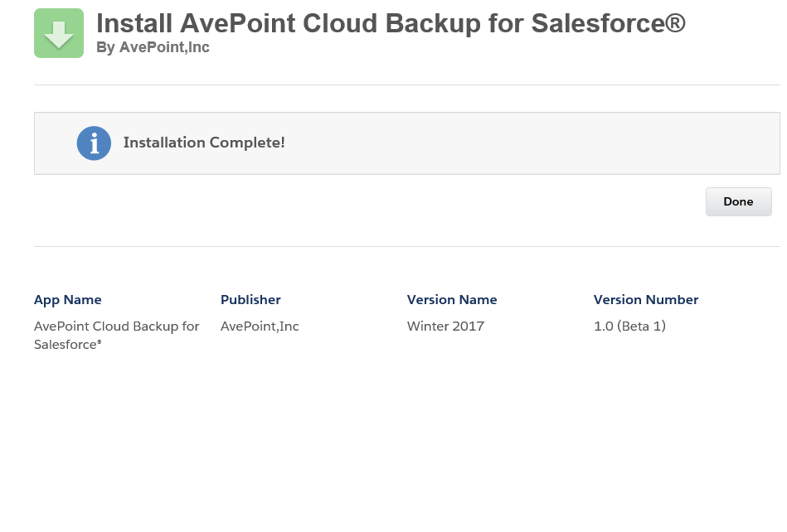Click the registered trademark symbol in the title
Viewport: 787px width, 532px height.
tap(674, 22)
